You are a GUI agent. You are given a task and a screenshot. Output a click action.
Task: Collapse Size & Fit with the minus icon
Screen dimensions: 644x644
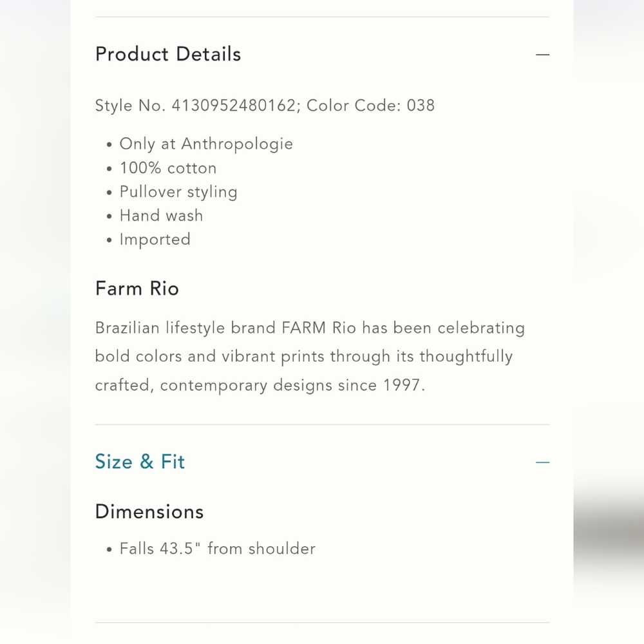click(x=542, y=462)
